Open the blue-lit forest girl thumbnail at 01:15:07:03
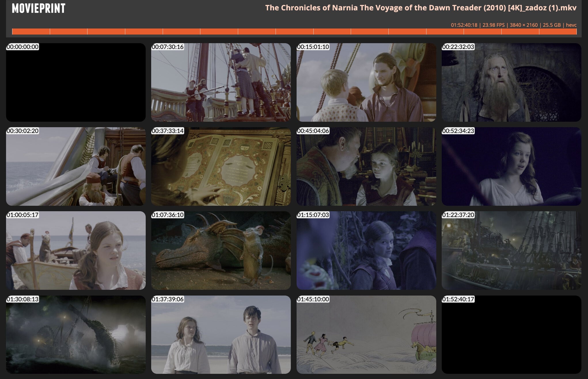Screen dimensions: 588x379 click(x=366, y=250)
